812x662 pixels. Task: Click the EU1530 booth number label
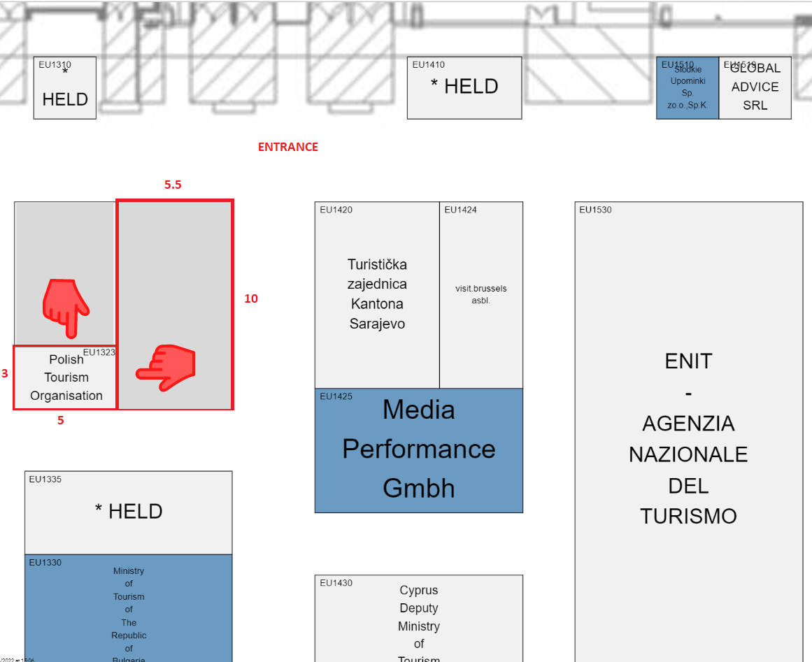pos(595,210)
